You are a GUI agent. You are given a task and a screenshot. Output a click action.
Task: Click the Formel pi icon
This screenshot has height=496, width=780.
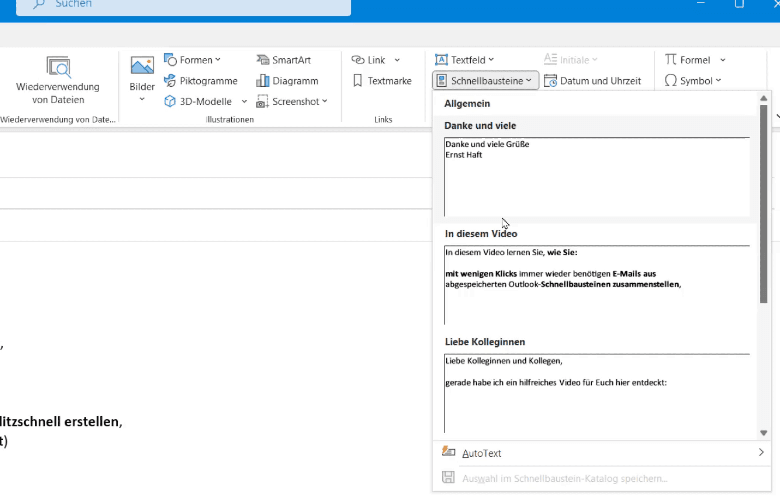click(671, 60)
